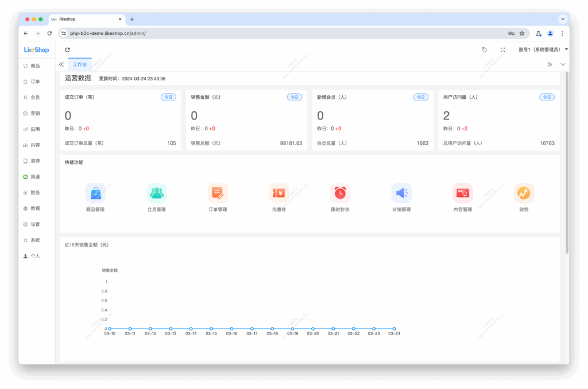Viewport: 588px width, 389px height.
Task: Click the 分销管理 speaker icon
Action: pos(401,192)
